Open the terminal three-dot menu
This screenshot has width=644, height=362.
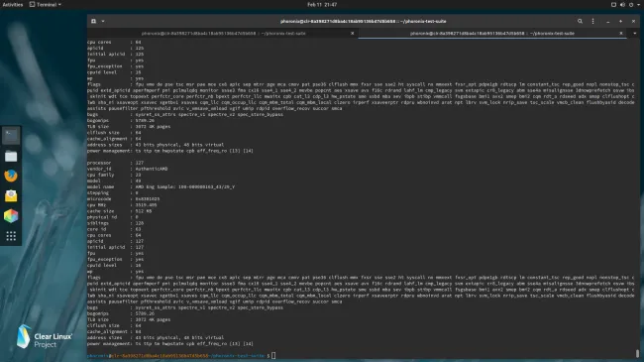592,21
